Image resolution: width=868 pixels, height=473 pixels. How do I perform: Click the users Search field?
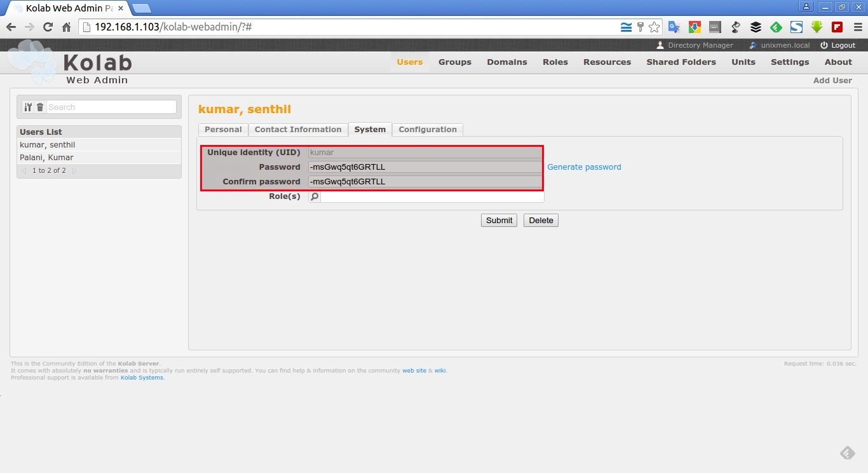(x=112, y=107)
